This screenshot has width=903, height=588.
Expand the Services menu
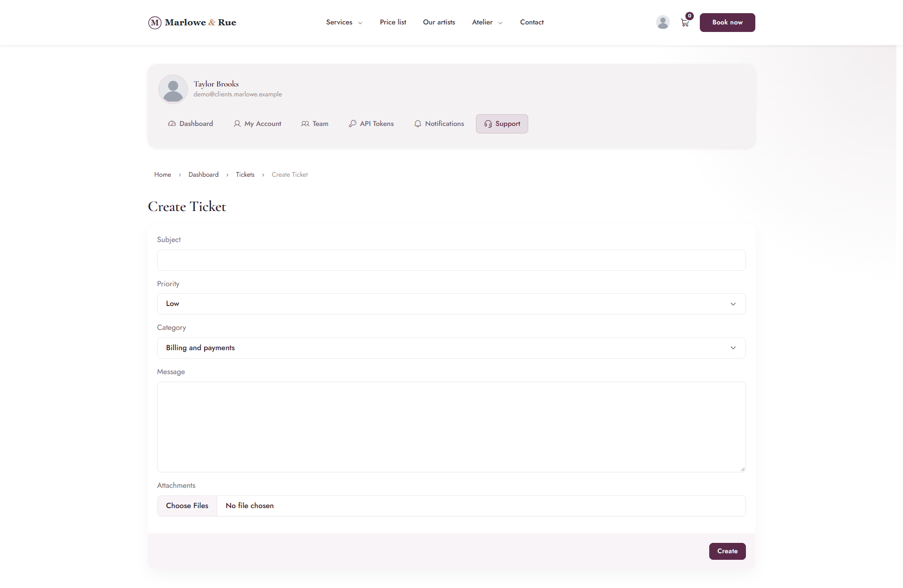click(x=344, y=22)
